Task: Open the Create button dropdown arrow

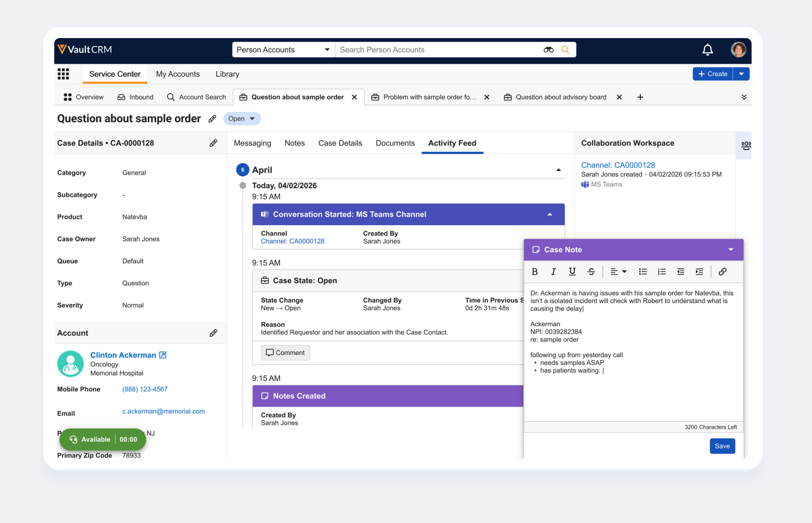Action: [741, 74]
